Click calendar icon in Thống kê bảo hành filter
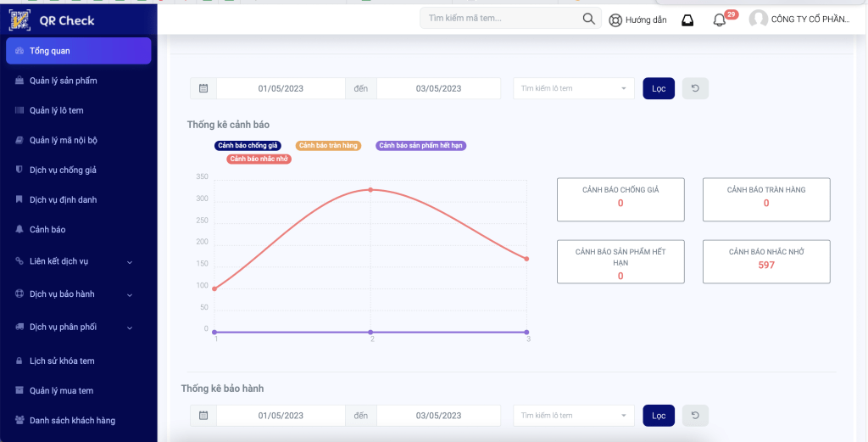This screenshot has height=442, width=868. coord(203,416)
